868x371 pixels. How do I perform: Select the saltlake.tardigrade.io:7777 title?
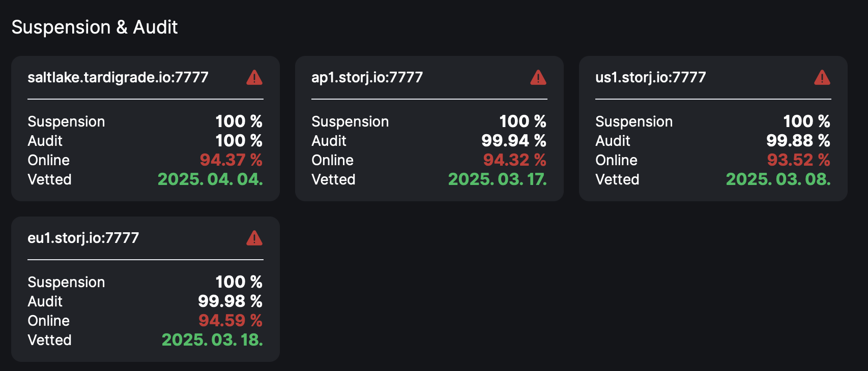[118, 77]
